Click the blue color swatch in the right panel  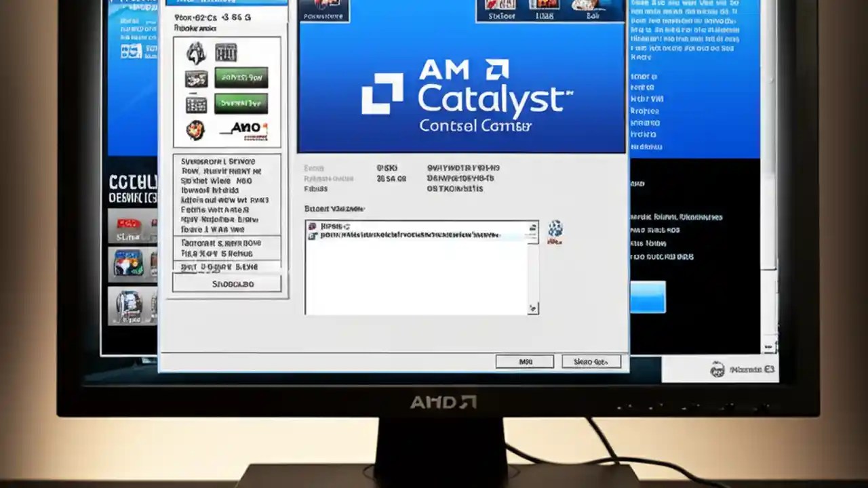(648, 296)
